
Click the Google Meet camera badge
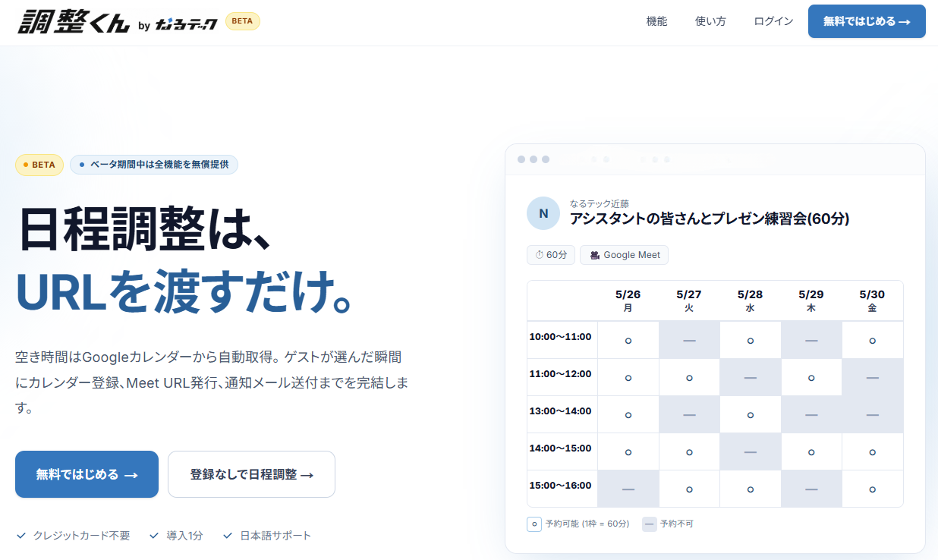[x=624, y=255]
